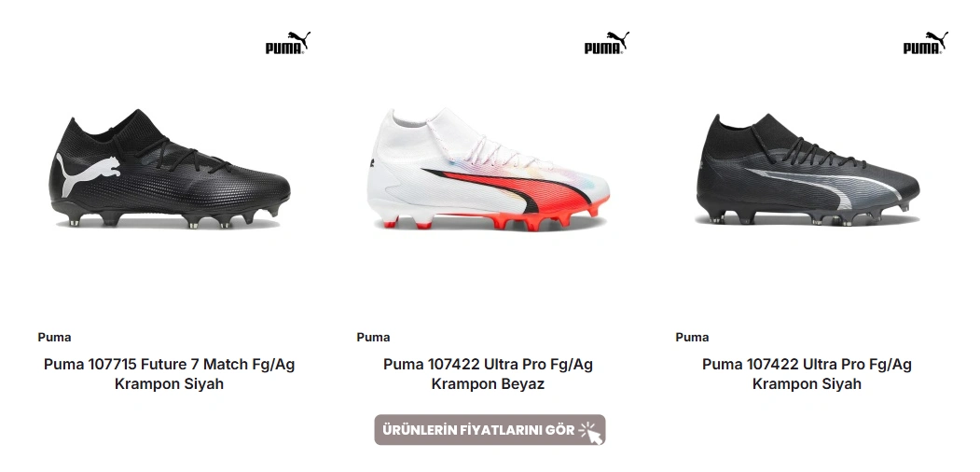Open the black Future 7 Match boot image
980x472 pixels.
170,169
